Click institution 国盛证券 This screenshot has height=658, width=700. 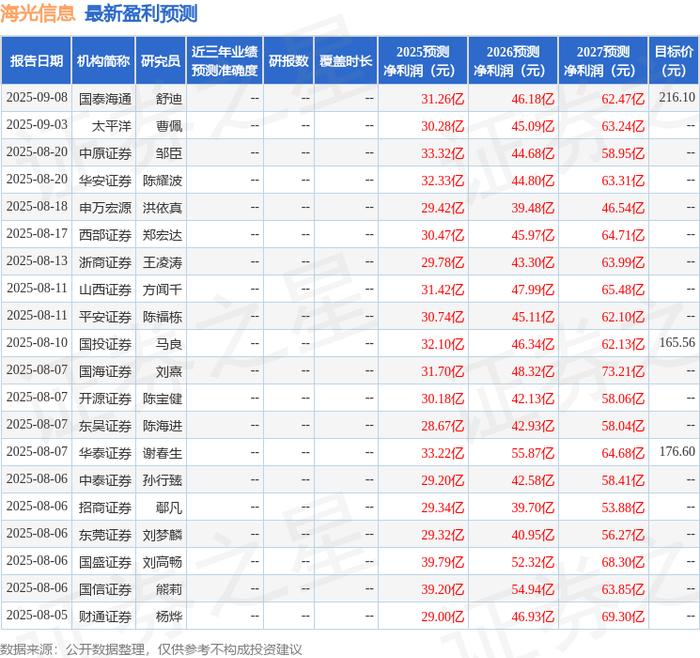(105, 562)
